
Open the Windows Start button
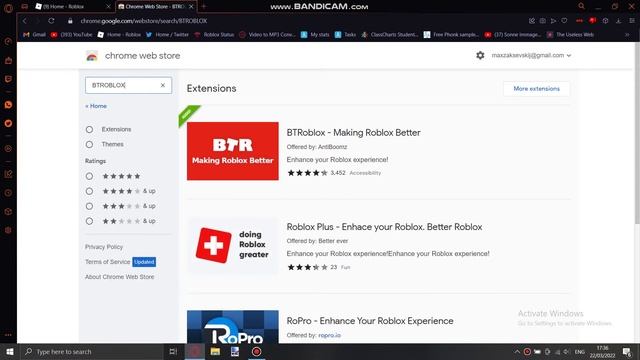tap(10, 351)
